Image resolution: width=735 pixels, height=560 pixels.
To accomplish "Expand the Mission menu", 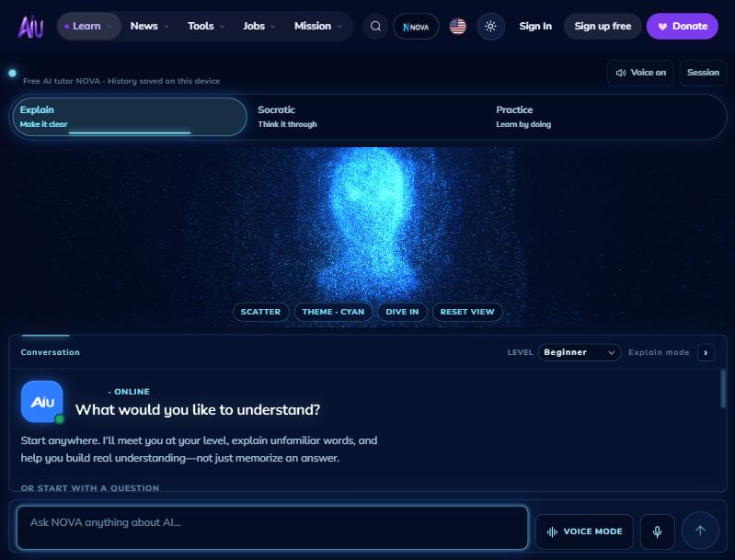I will (317, 27).
